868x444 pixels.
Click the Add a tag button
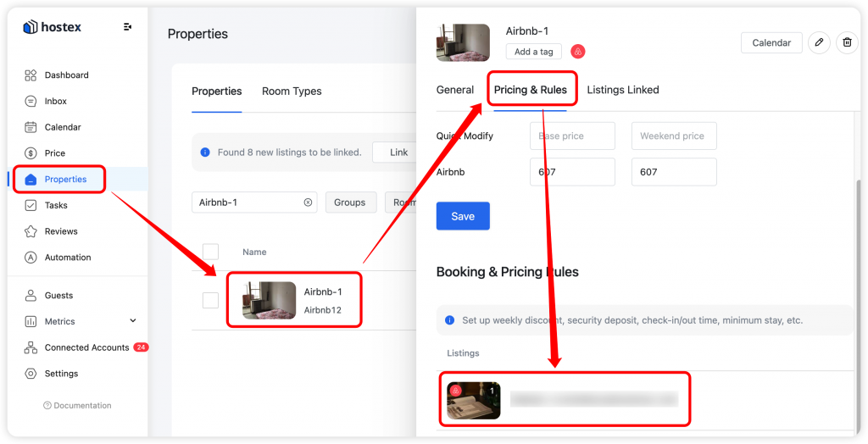click(534, 52)
